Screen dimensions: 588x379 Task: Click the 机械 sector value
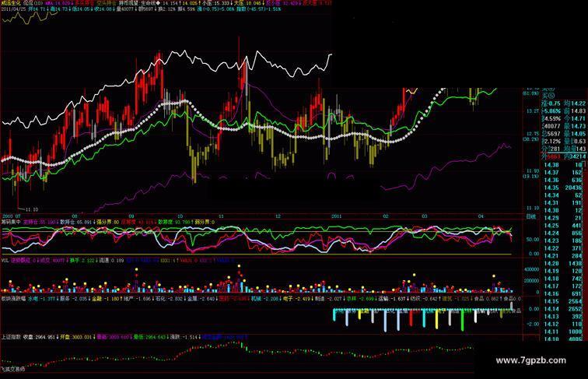click(264, 299)
